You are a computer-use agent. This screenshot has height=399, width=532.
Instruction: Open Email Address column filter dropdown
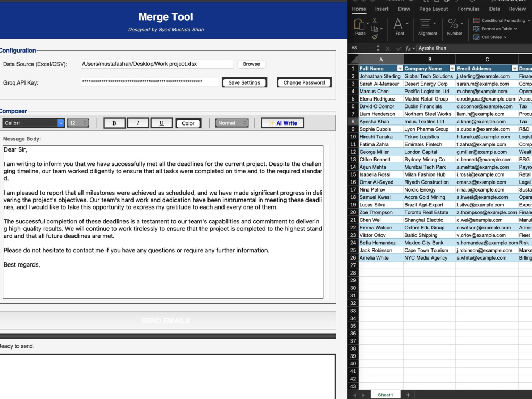[x=514, y=69]
